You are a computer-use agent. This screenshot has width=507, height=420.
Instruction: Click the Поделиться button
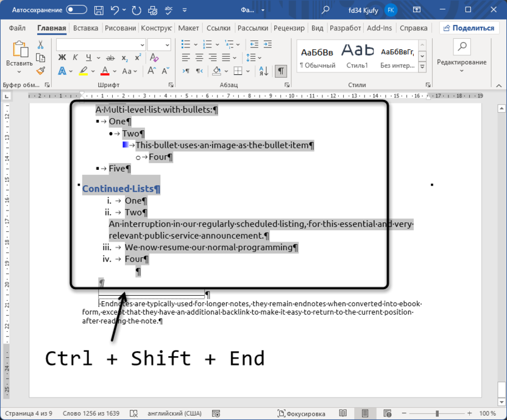(469, 28)
